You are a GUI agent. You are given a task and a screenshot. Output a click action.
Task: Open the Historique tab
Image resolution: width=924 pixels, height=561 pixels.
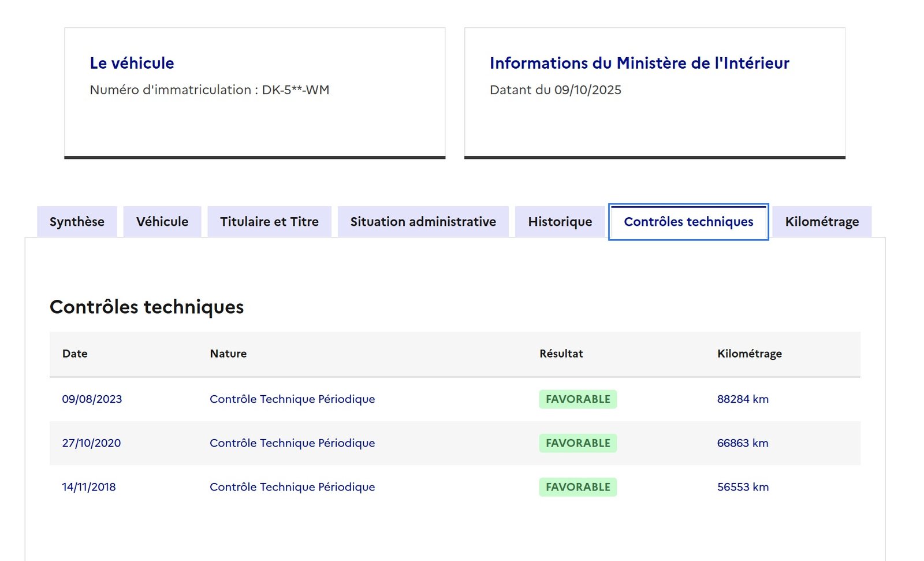click(560, 222)
